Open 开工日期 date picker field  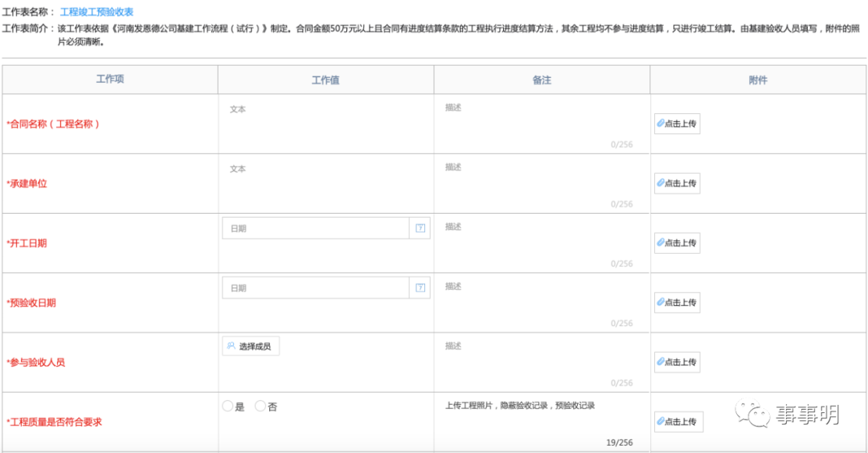pos(315,228)
